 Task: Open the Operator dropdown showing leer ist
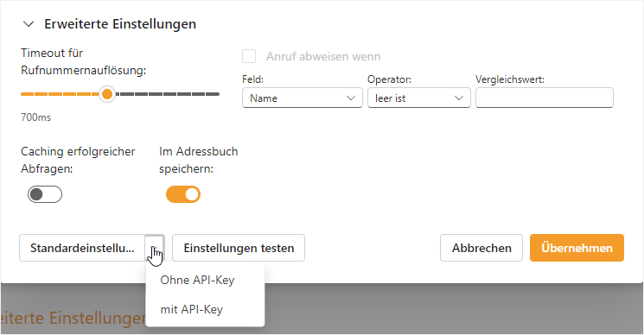[x=419, y=98]
